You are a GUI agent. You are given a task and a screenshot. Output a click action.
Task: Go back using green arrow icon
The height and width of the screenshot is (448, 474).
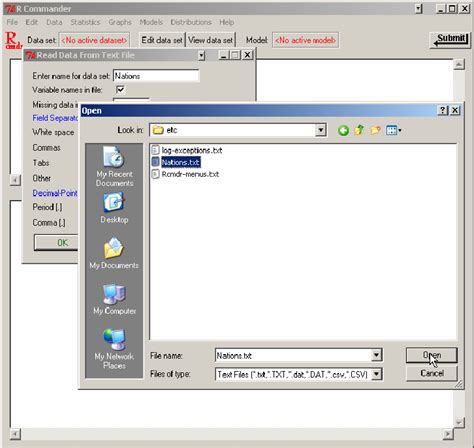(343, 130)
